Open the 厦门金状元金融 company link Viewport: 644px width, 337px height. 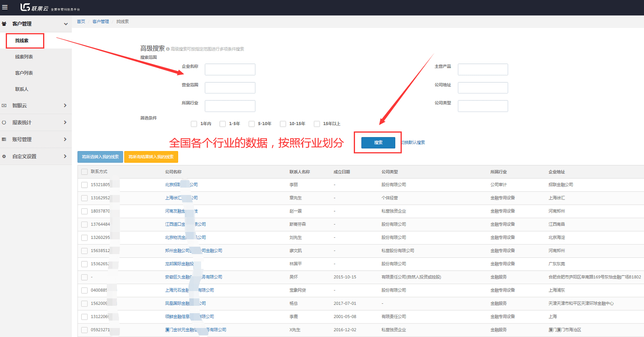click(196, 330)
